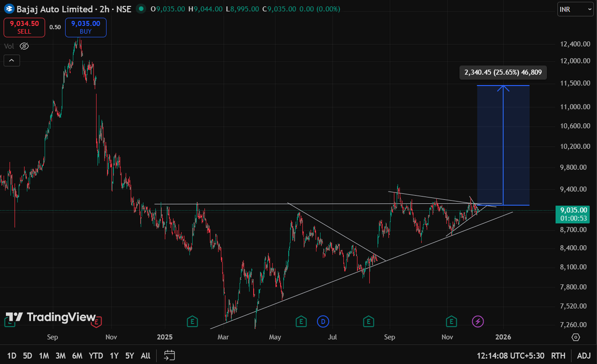Click the green market status dot

coord(142,9)
